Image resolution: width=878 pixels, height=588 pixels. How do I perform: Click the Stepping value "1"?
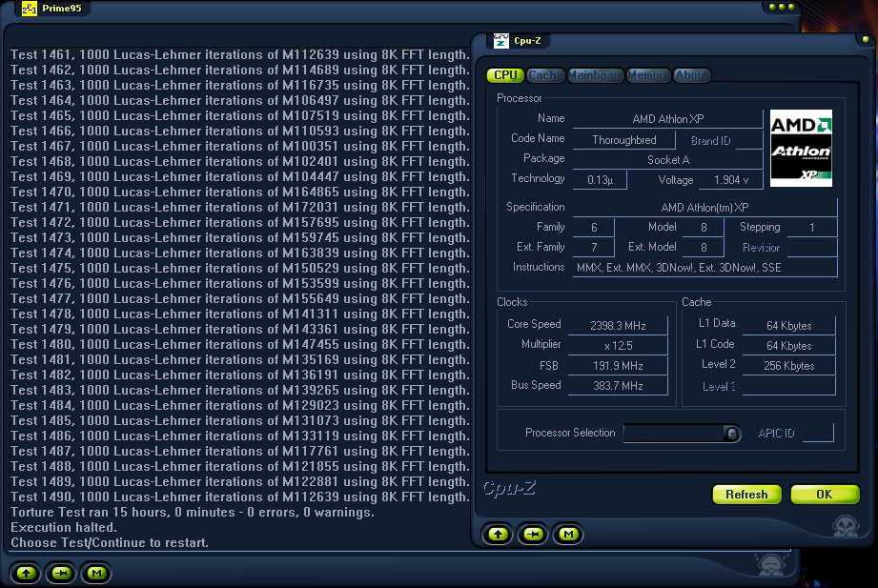811,228
